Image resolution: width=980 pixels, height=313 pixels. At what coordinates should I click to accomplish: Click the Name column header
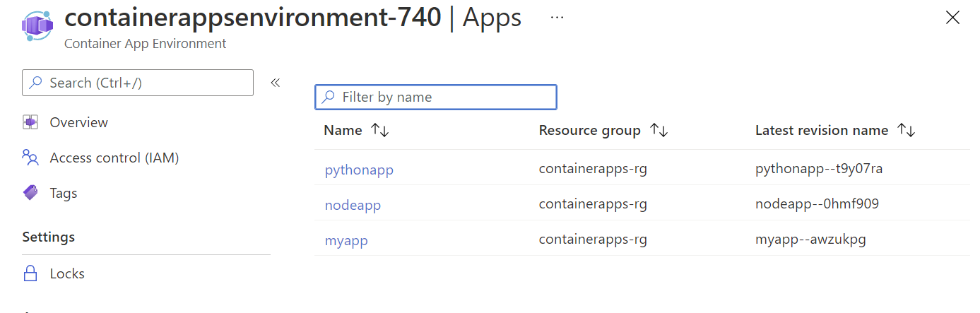click(343, 130)
